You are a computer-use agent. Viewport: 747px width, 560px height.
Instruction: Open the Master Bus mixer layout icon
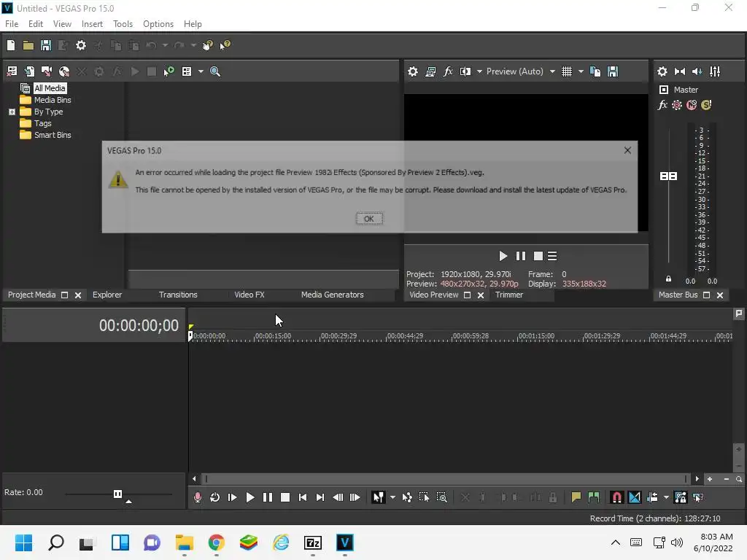pos(715,71)
